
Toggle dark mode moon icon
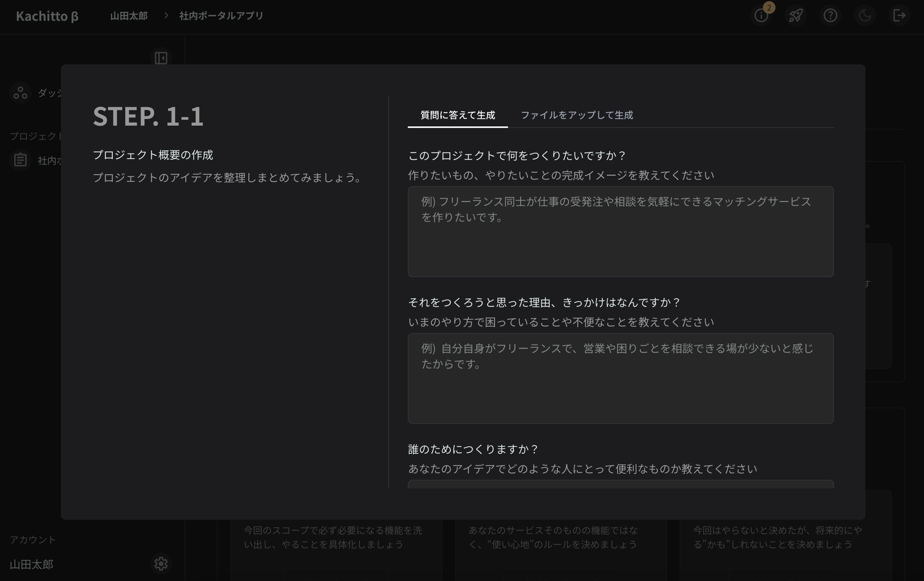[x=865, y=16]
